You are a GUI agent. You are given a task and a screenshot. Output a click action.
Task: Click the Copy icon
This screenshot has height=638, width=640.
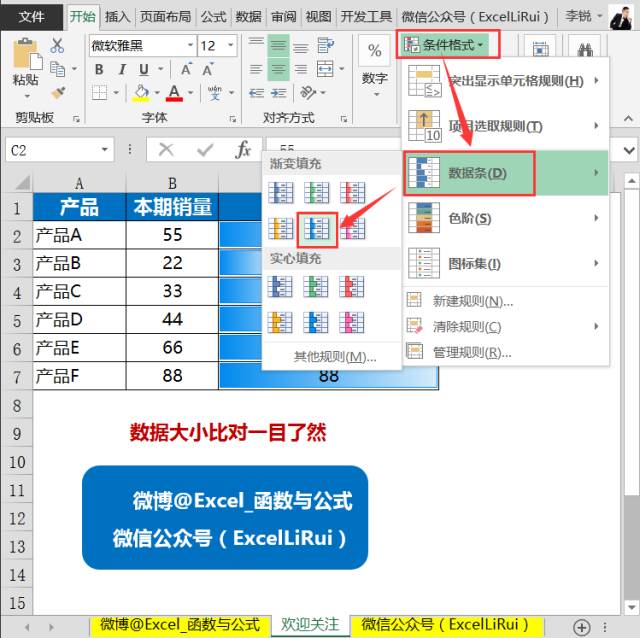pyautogui.click(x=58, y=69)
